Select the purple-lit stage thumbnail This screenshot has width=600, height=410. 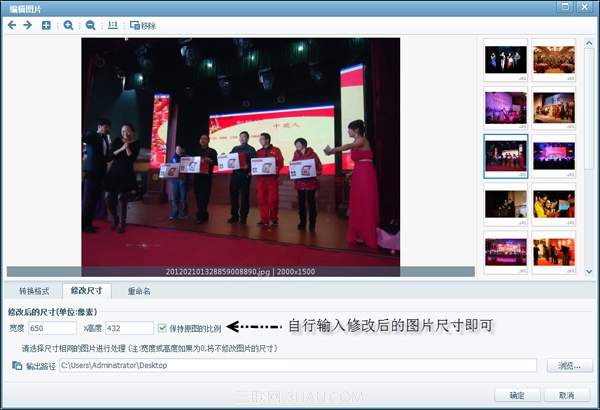505,108
